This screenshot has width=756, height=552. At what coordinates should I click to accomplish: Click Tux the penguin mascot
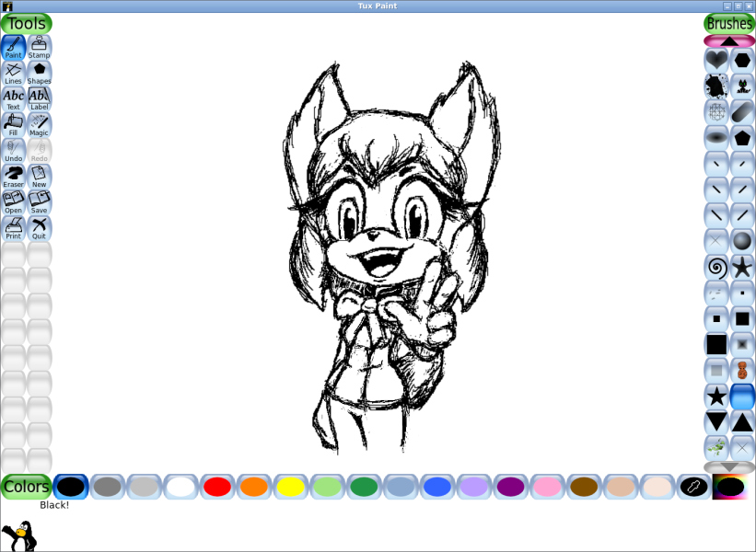(19, 535)
